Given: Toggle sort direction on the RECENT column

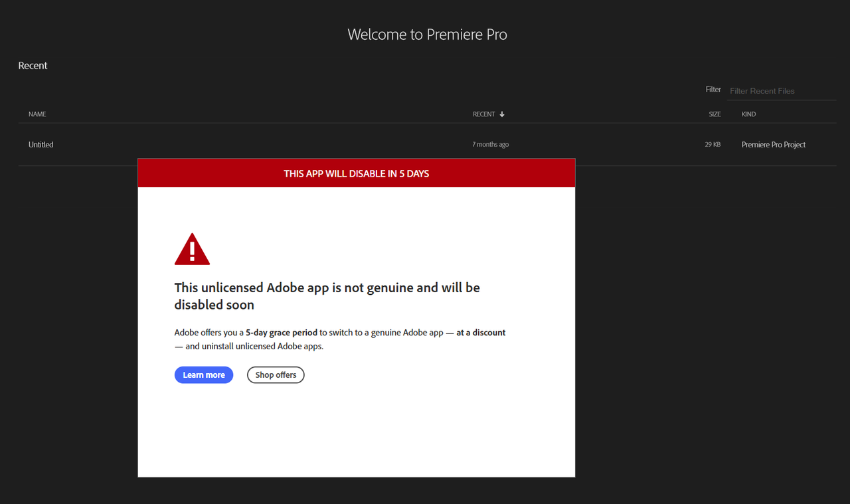Looking at the screenshot, I should (484, 114).
